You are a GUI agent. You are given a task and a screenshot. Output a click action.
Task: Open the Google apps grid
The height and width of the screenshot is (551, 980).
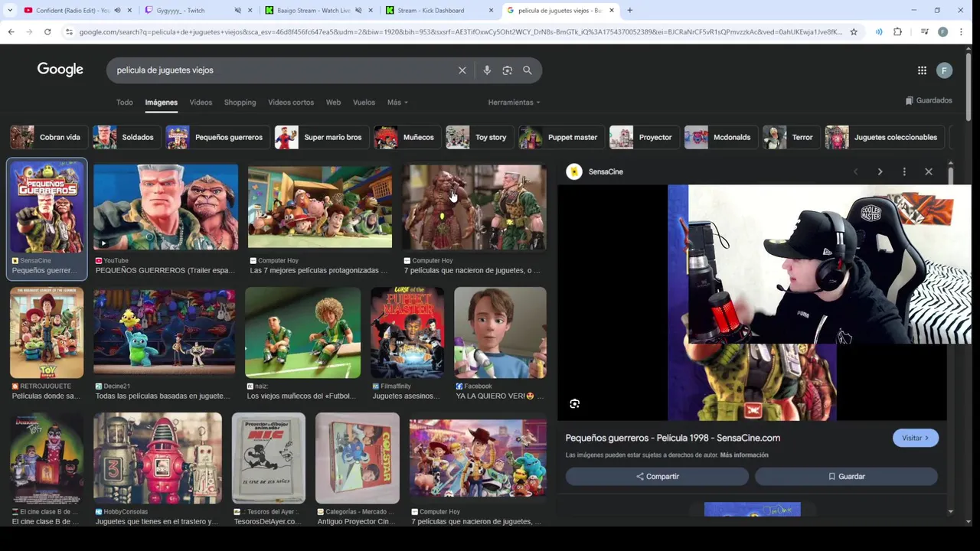(x=922, y=70)
